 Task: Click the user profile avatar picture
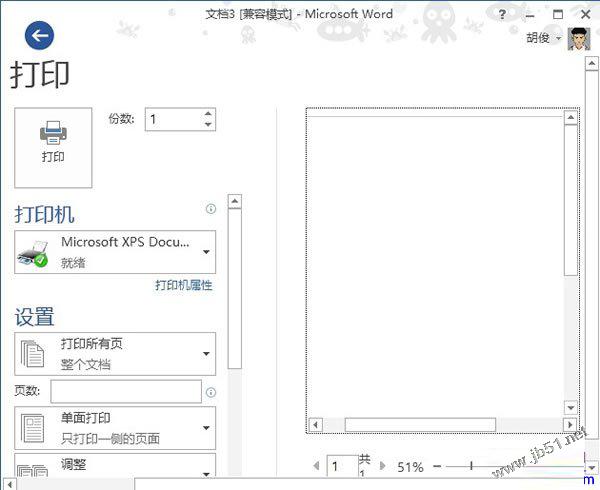pos(579,39)
